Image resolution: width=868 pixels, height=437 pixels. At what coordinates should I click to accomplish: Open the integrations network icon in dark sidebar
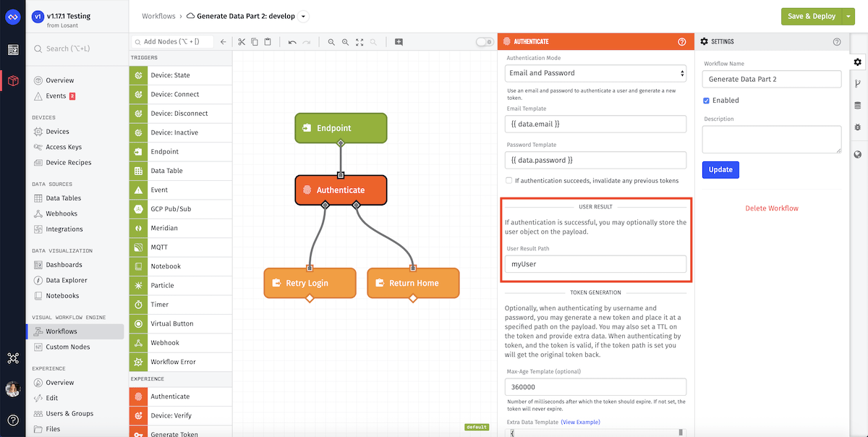pyautogui.click(x=12, y=358)
